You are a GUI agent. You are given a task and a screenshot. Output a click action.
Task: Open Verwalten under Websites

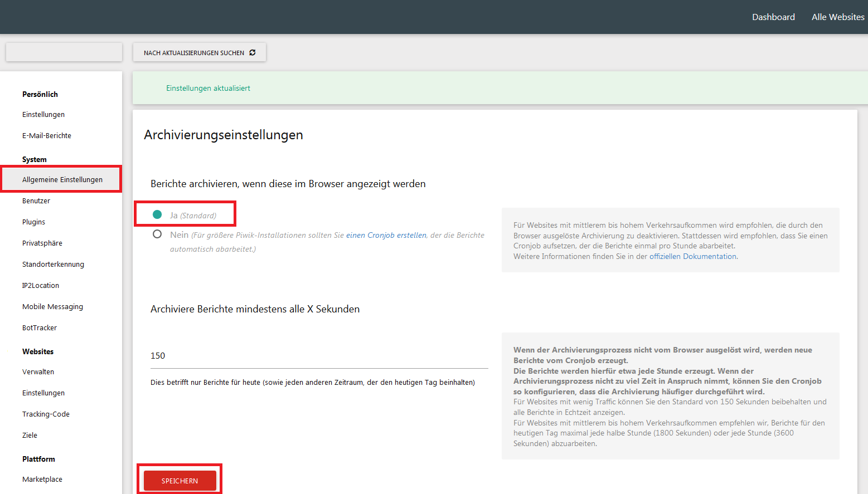pos(38,371)
